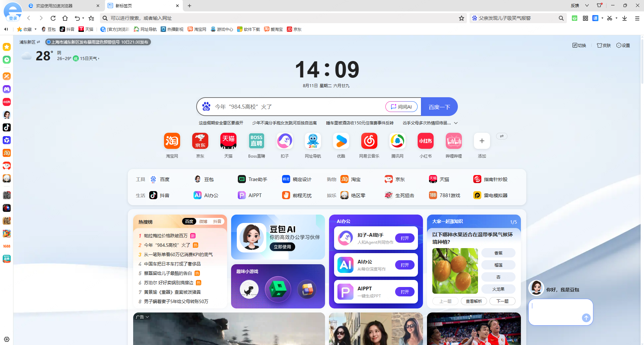Switch location from 浦东新区
This screenshot has width=644, height=345.
pos(30,42)
